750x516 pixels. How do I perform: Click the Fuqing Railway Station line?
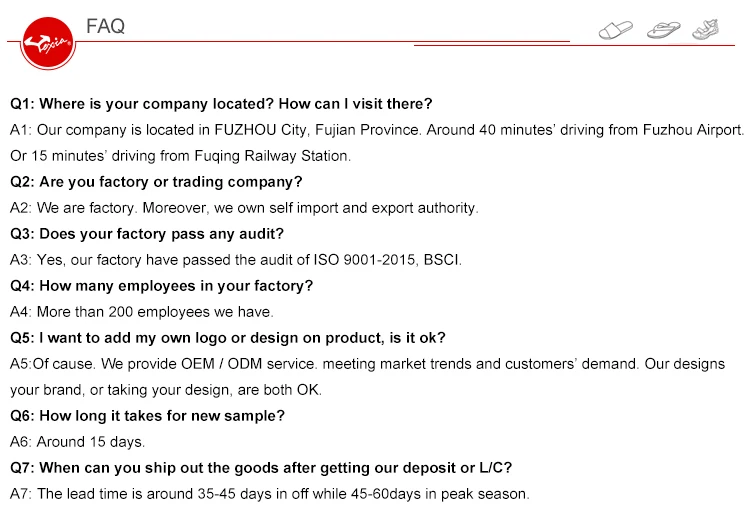tap(180, 156)
